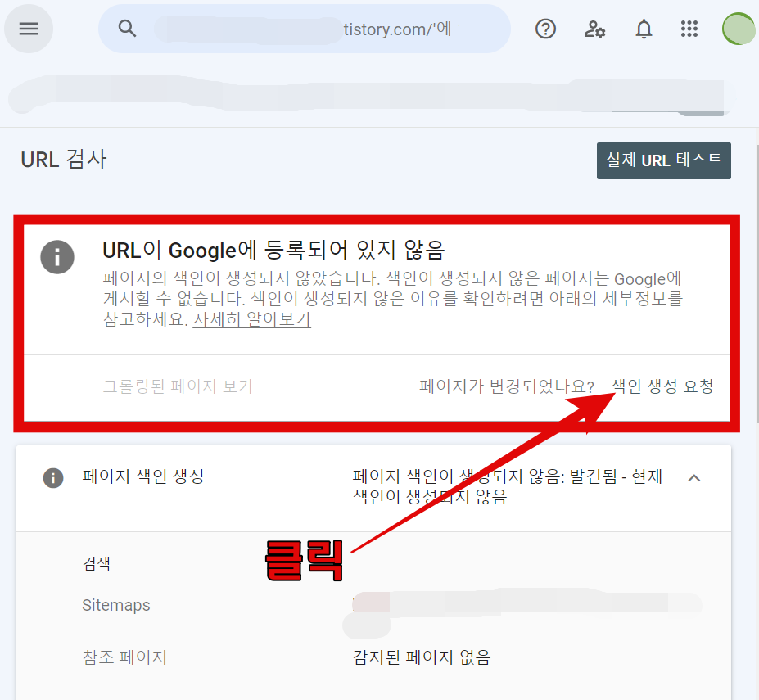Click info icon beside 페이지 색인 생성
The width and height of the screenshot is (759, 700).
[53, 478]
